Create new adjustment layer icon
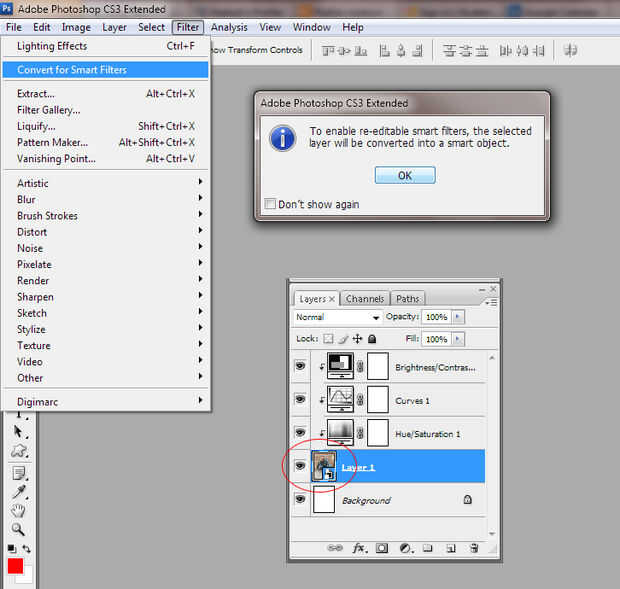This screenshot has height=589, width=620. pos(405,548)
